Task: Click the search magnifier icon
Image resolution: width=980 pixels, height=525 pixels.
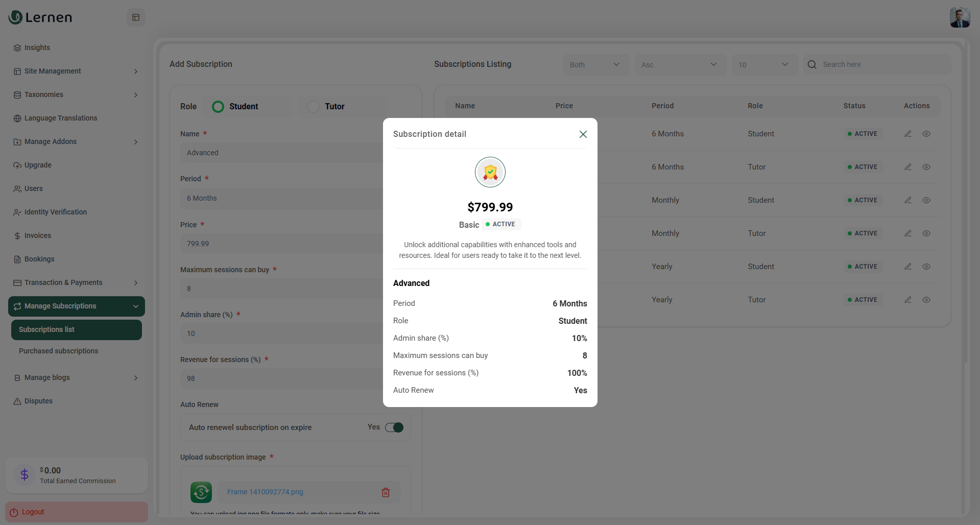Action: (811, 65)
